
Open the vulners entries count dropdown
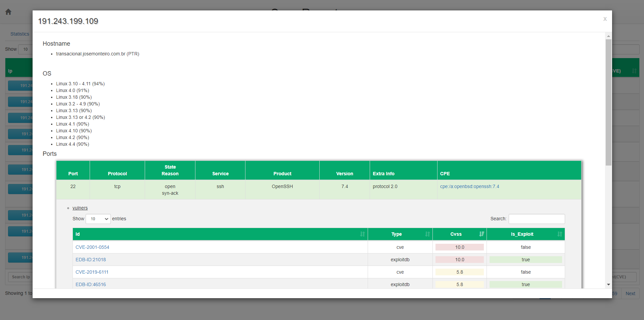tap(98, 219)
